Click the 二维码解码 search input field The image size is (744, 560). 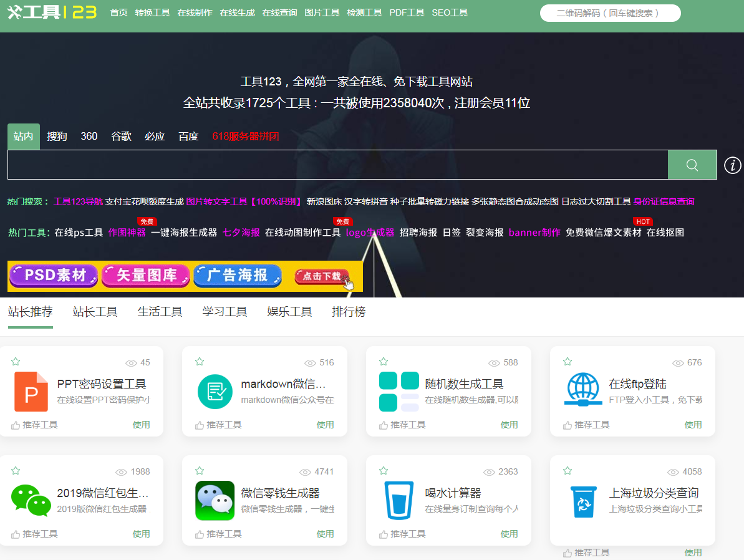(610, 12)
